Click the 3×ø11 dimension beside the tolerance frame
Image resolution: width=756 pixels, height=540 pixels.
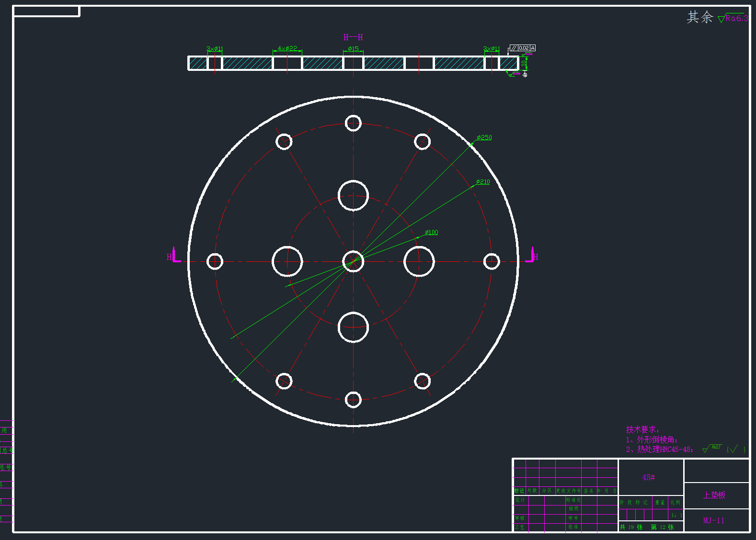tap(492, 49)
